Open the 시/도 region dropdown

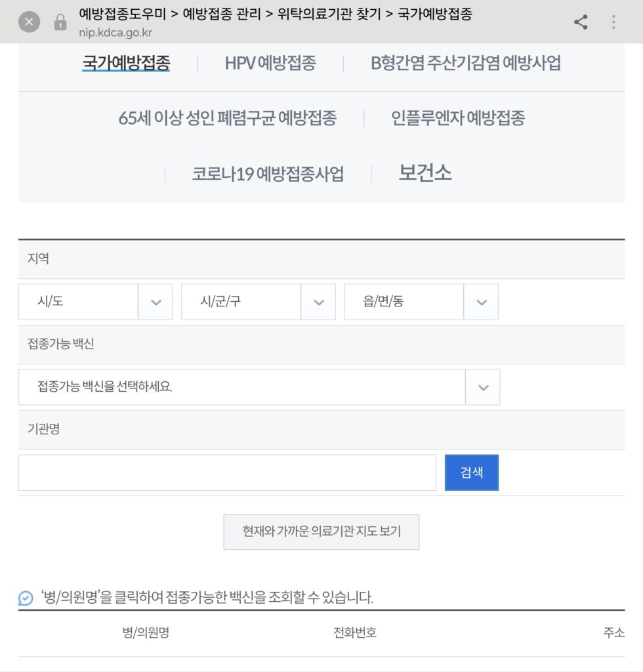pos(95,302)
